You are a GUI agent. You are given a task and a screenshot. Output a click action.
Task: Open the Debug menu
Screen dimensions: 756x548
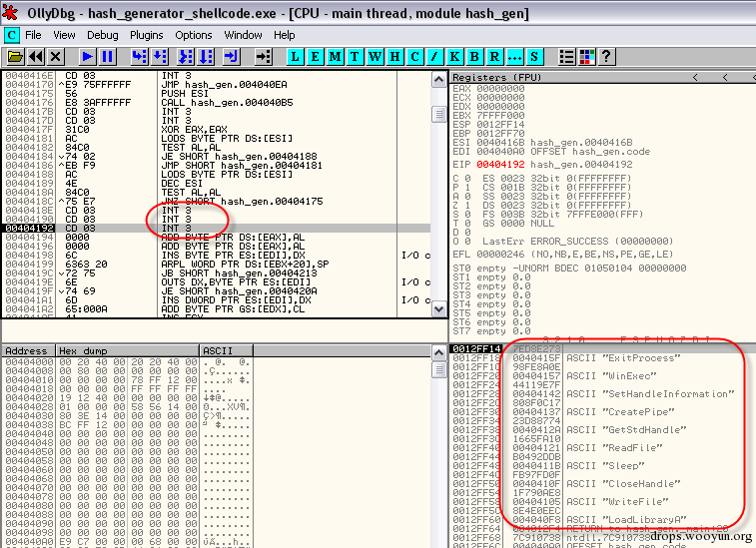coord(102,35)
